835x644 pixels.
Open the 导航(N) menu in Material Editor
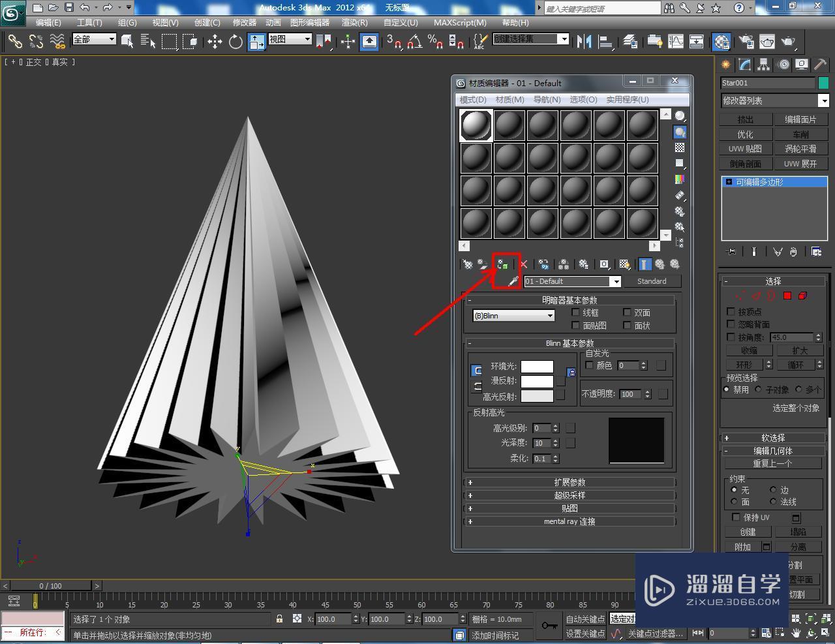click(547, 100)
